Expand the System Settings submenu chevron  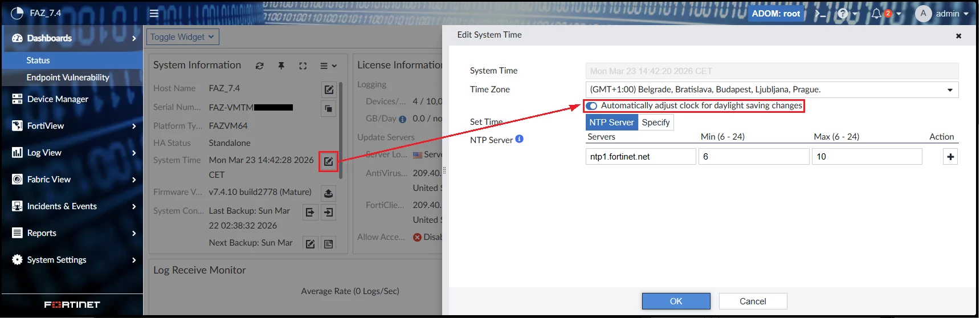coord(134,260)
